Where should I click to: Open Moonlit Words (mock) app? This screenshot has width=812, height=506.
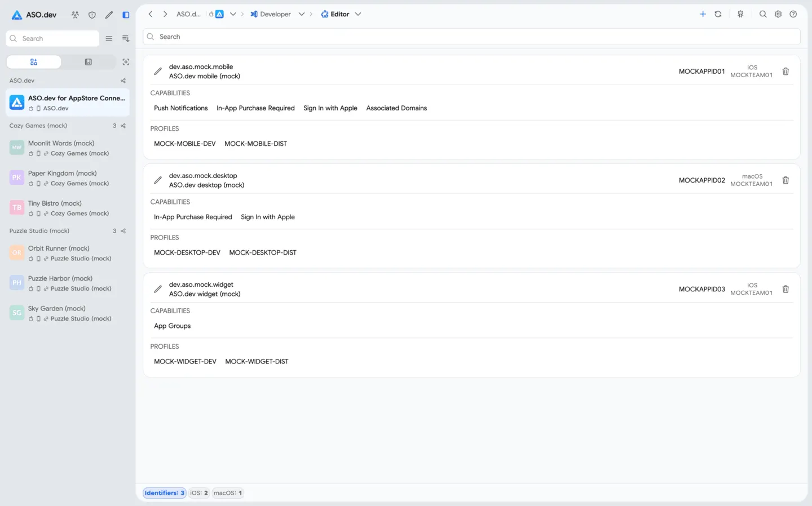tap(68, 148)
